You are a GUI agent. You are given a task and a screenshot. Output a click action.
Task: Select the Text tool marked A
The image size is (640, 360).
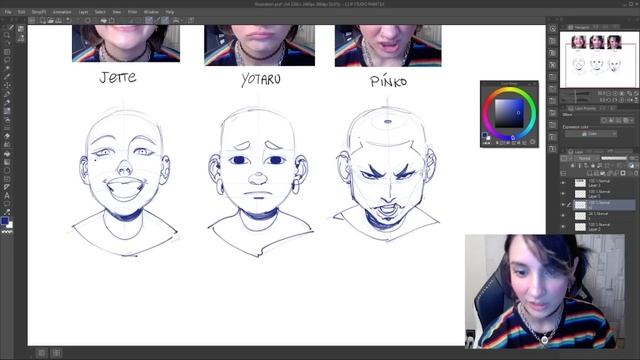point(7,196)
